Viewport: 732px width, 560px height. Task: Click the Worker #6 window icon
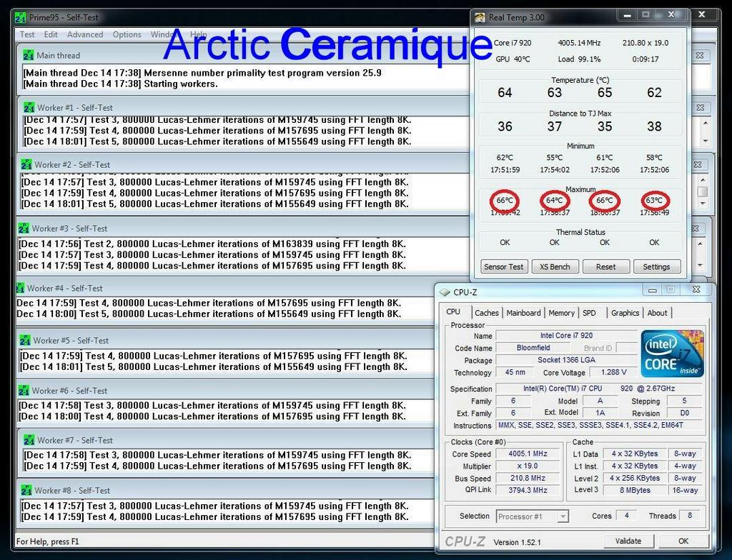coord(24,391)
